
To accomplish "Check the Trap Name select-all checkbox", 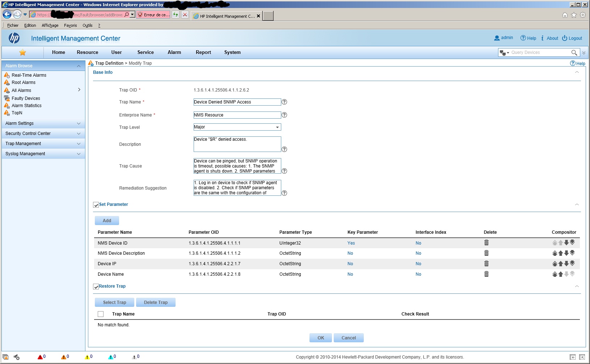I will pyautogui.click(x=101, y=314).
